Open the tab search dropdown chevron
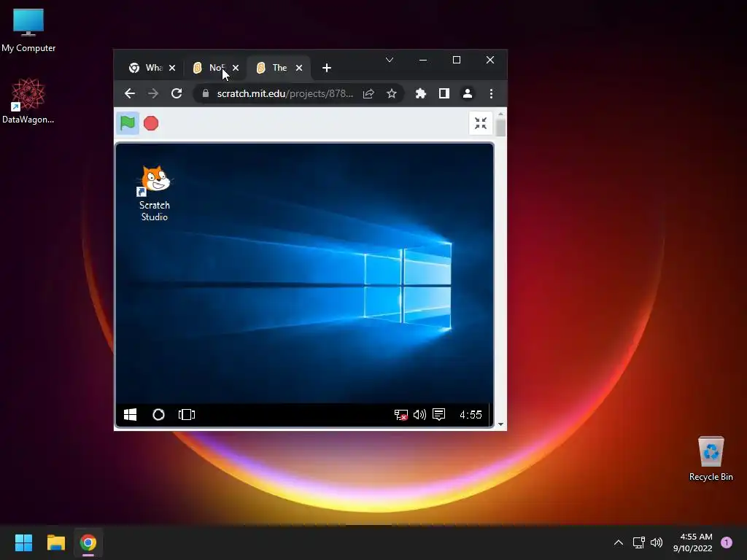Screen dimensions: 747x560 click(x=390, y=60)
